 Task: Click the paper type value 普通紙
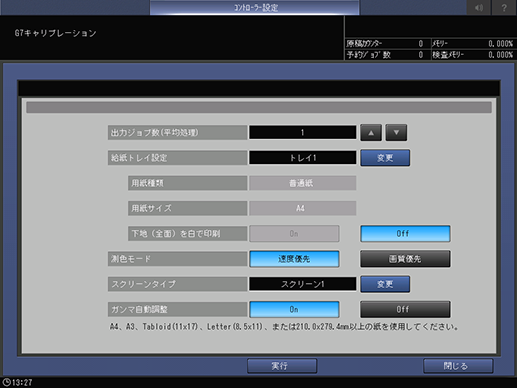coord(303,183)
